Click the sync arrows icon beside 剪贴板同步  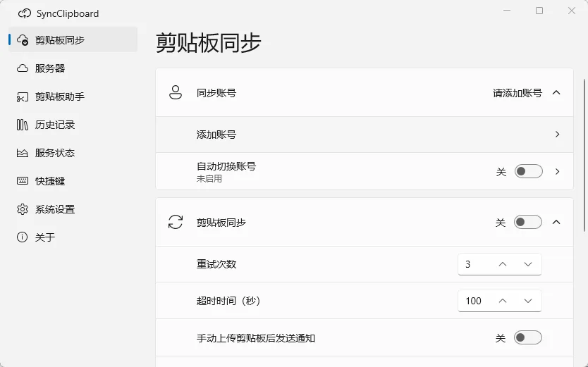coord(175,222)
